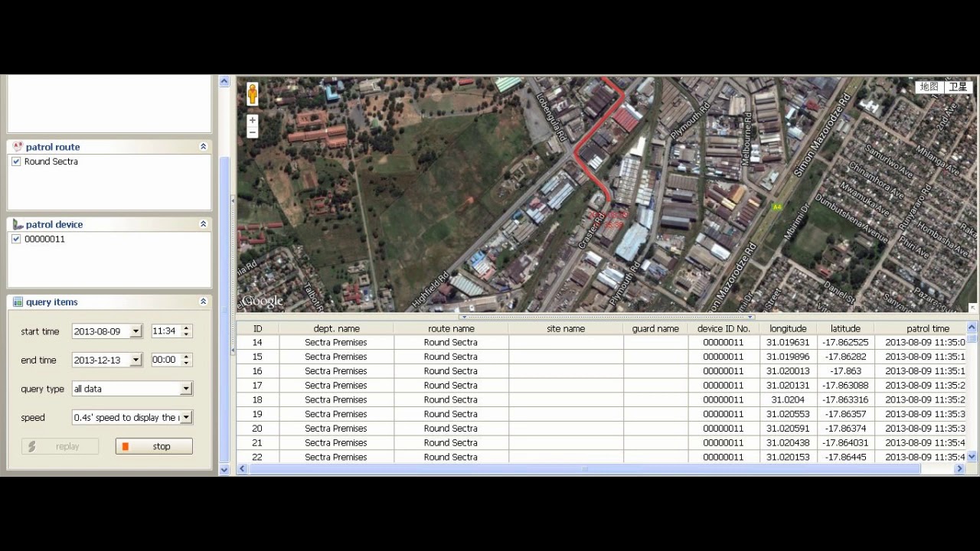Screen dimensions: 980x551
Task: Click the end time 00:00 spinner arrows
Action: pos(186,360)
